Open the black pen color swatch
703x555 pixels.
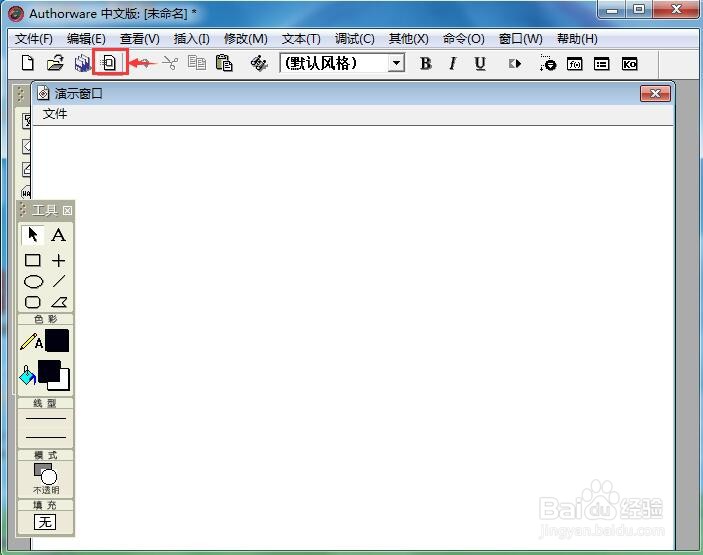pos(57,341)
